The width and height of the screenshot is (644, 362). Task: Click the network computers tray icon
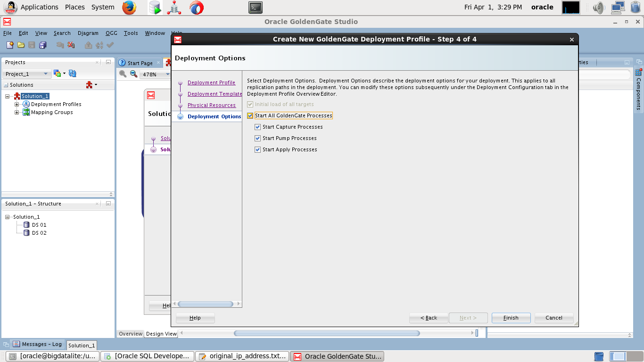tap(618, 7)
